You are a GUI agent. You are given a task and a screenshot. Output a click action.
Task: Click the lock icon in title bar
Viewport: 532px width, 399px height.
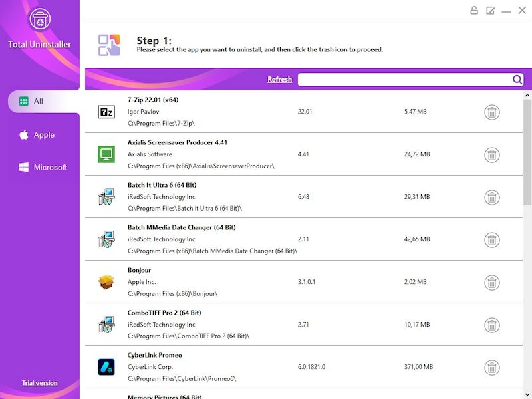(x=474, y=10)
